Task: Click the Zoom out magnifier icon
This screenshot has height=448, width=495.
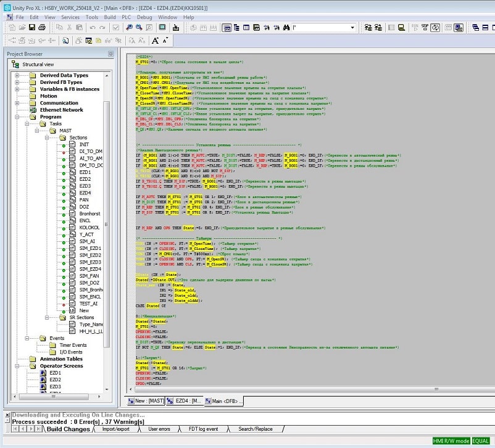Action: 139,28
